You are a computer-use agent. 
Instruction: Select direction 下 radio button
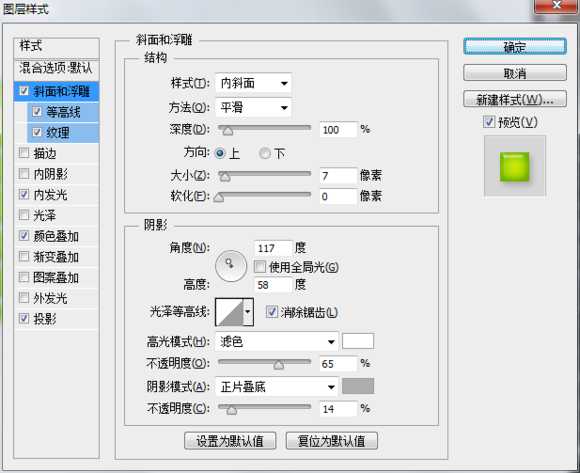265,153
